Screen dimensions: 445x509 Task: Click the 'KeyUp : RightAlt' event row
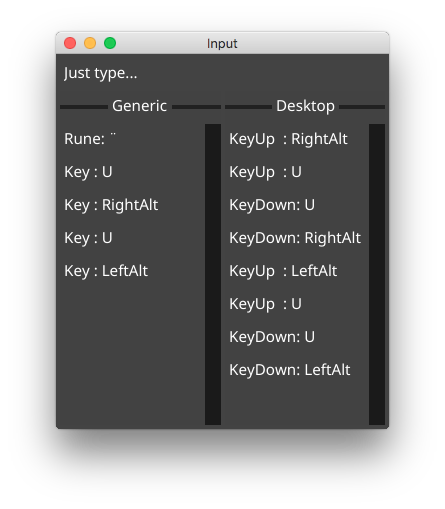click(x=288, y=139)
